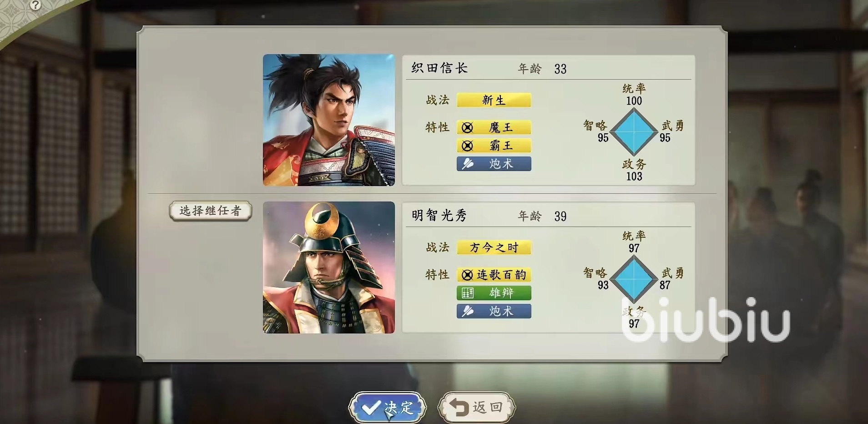Viewport: 868px width, 424px height.
Task: Click the 选择继任者 button
Action: [x=210, y=211]
